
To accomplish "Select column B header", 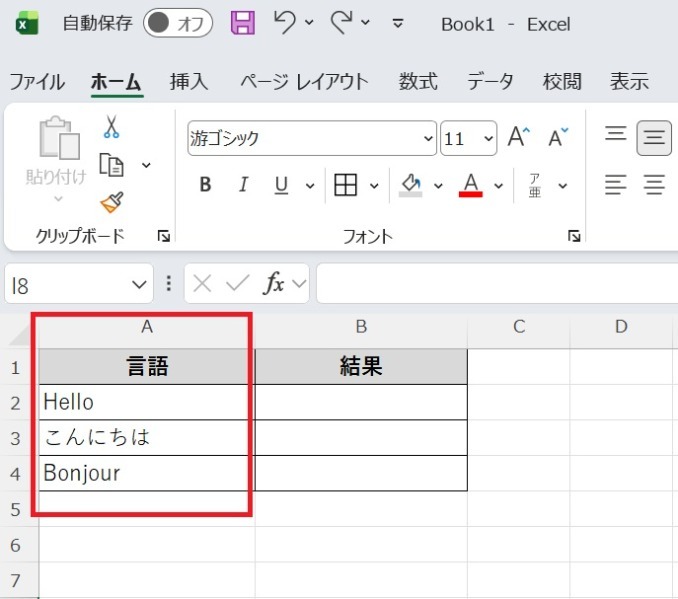I will [361, 327].
